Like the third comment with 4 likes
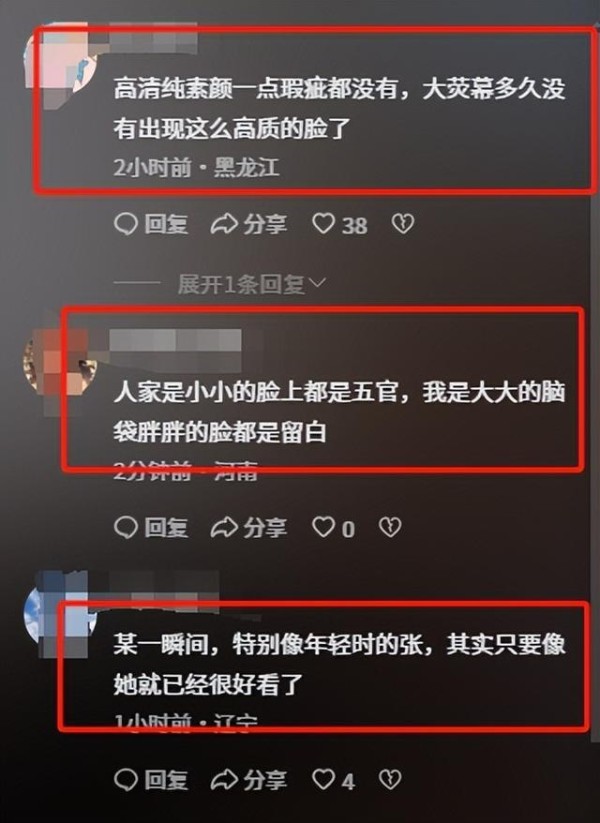 [x=323, y=779]
